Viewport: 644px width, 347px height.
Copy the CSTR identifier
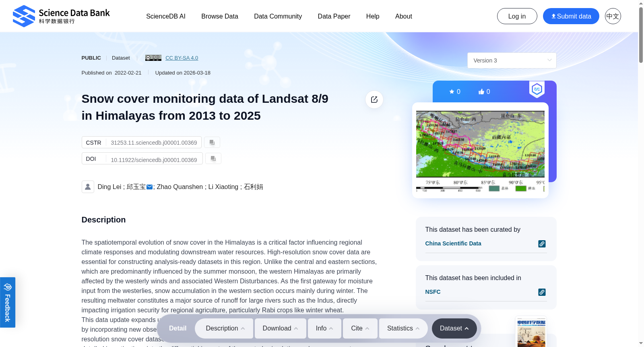(212, 142)
